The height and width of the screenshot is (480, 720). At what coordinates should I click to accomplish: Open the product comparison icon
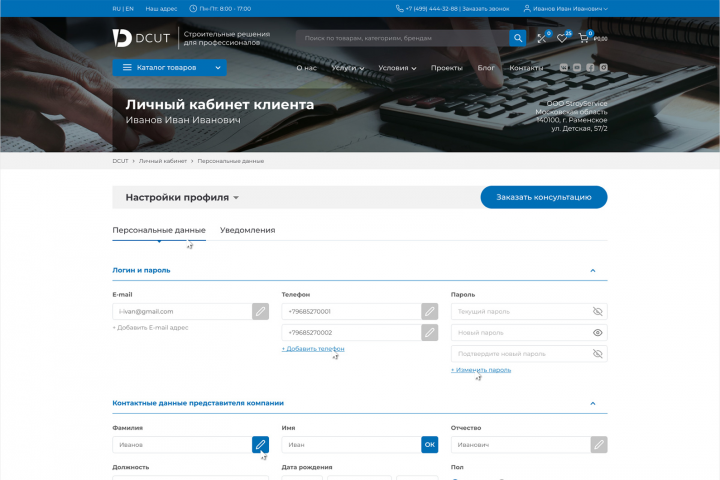point(542,39)
